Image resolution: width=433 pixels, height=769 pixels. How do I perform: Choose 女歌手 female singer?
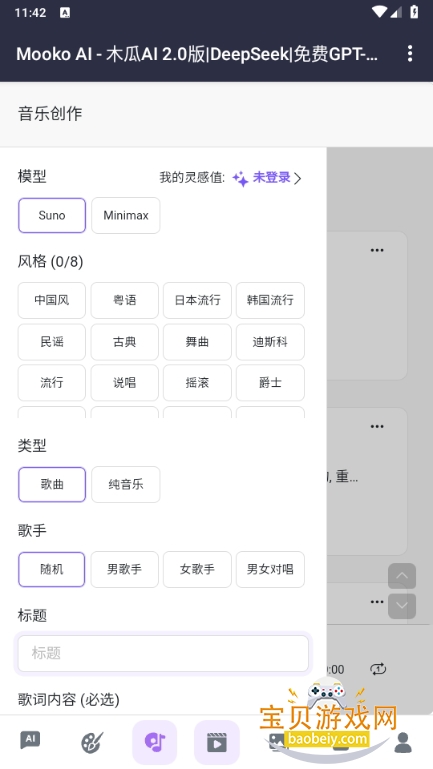coord(197,569)
